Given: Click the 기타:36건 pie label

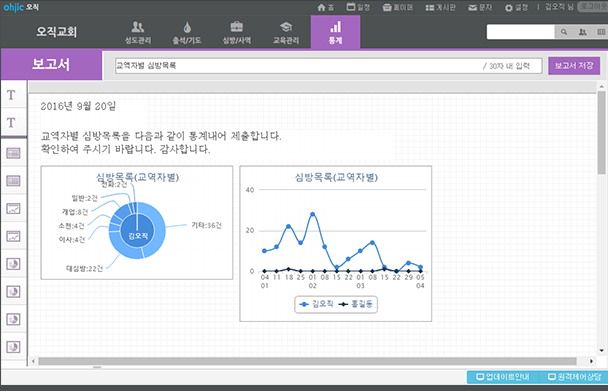Looking at the screenshot, I should coord(206,225).
